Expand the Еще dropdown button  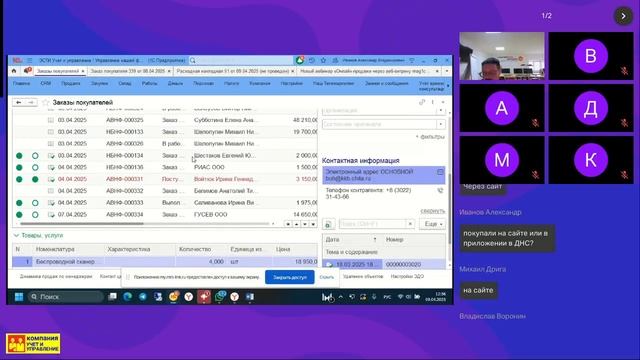(433, 224)
